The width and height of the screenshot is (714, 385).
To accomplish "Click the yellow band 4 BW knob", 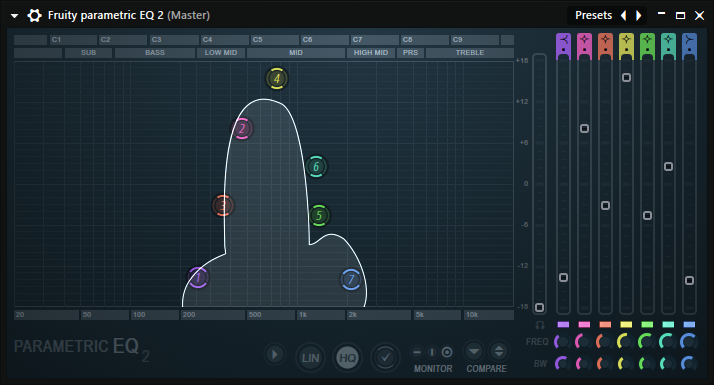I will [625, 363].
